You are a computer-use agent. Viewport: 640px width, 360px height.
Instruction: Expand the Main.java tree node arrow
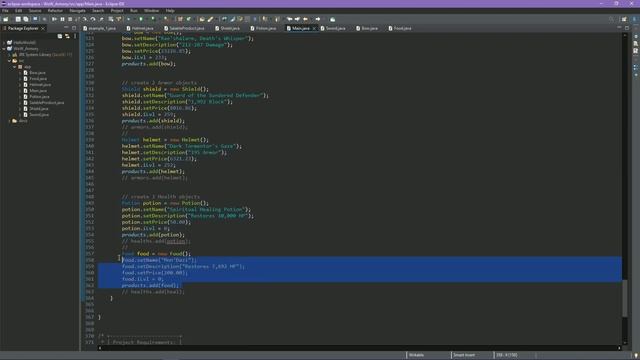point(20,91)
